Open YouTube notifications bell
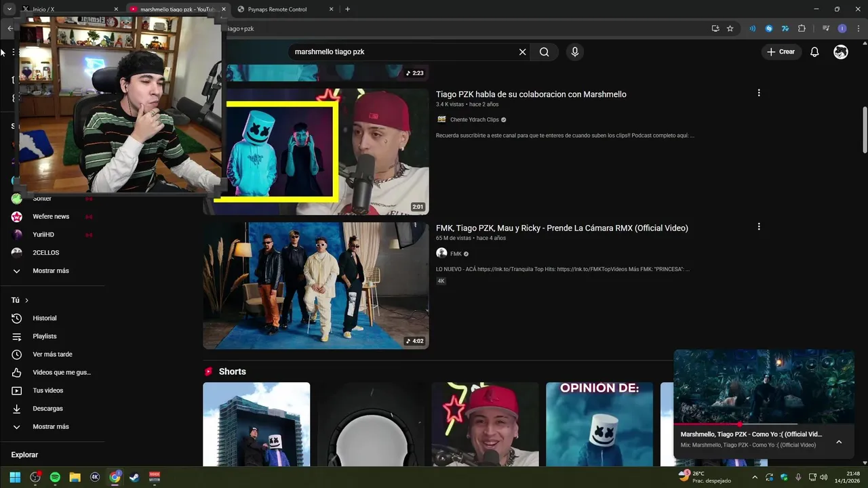The image size is (868, 488). pos(814,52)
